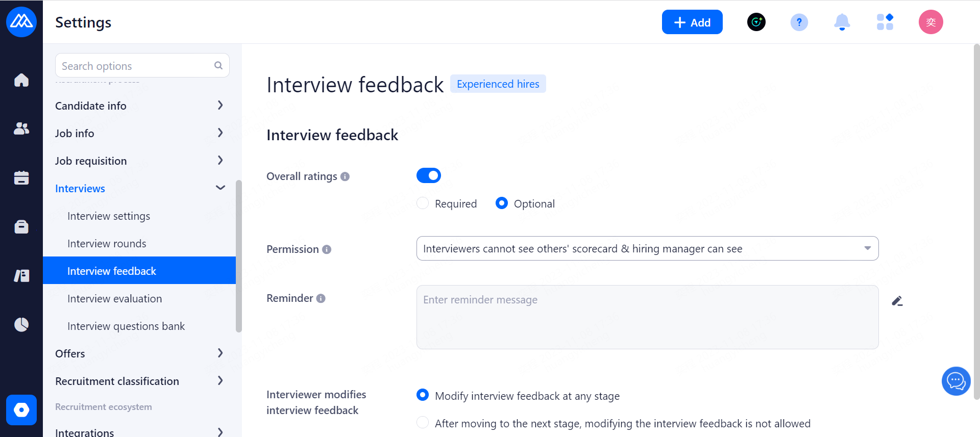The height and width of the screenshot is (437, 980).
Task: Open the apps grid icon in header
Action: 885,22
